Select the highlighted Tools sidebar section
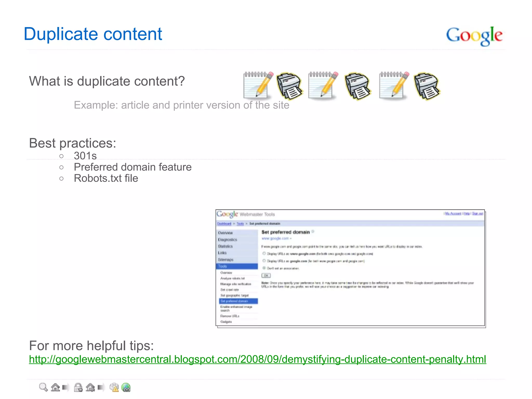532x399 pixels. pos(237,266)
